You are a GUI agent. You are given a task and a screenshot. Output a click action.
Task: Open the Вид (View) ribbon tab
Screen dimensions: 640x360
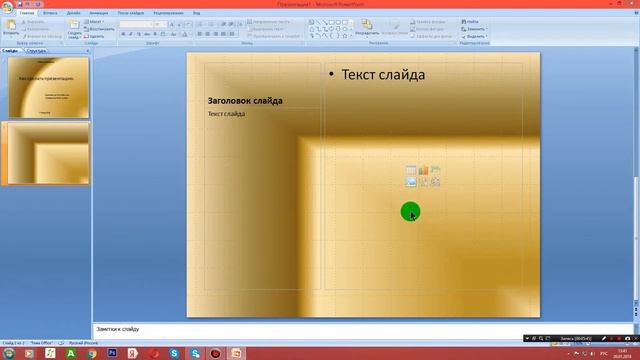coord(196,13)
